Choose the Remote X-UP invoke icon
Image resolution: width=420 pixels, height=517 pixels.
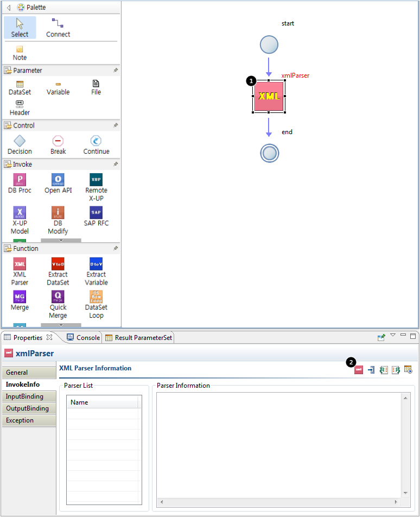[x=96, y=187]
